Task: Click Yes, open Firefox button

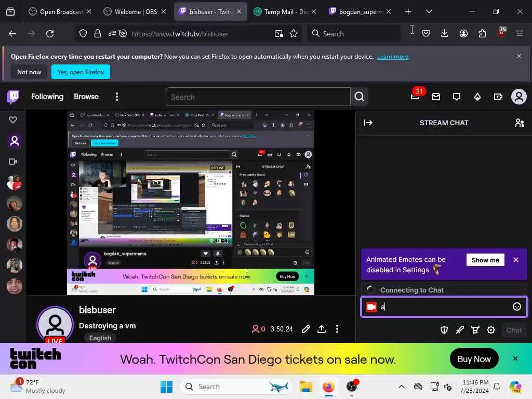Action: (x=81, y=72)
